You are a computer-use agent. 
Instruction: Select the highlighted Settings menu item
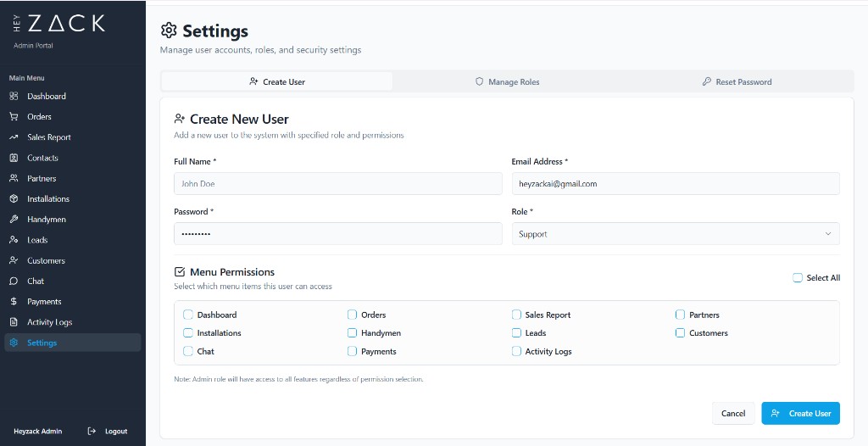pos(73,343)
